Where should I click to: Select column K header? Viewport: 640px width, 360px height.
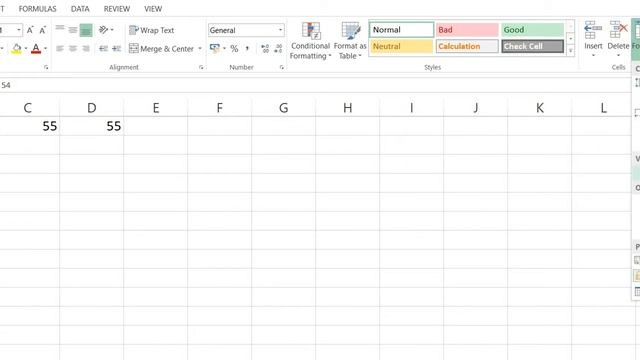coord(540,108)
